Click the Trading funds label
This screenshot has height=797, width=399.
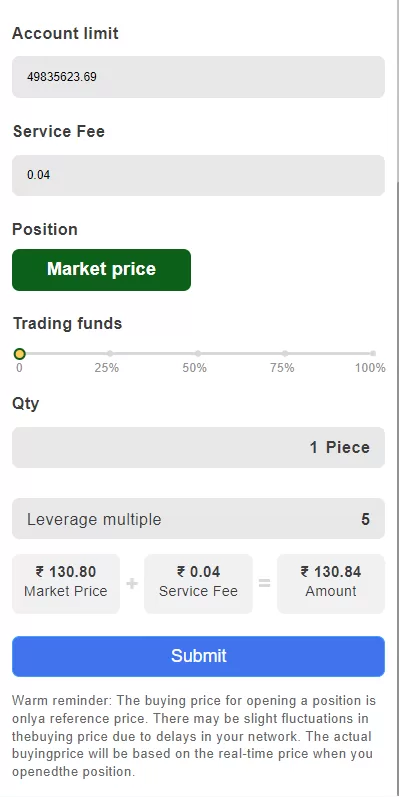pos(68,323)
